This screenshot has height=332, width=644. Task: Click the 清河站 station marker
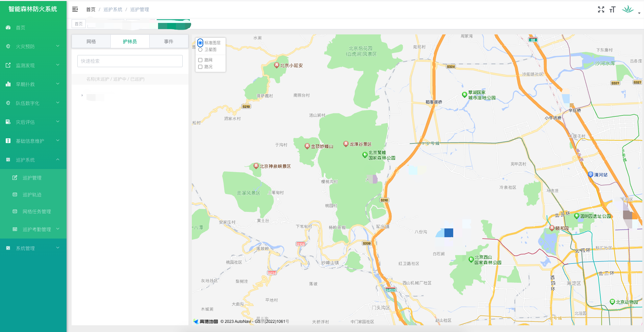pos(591,174)
